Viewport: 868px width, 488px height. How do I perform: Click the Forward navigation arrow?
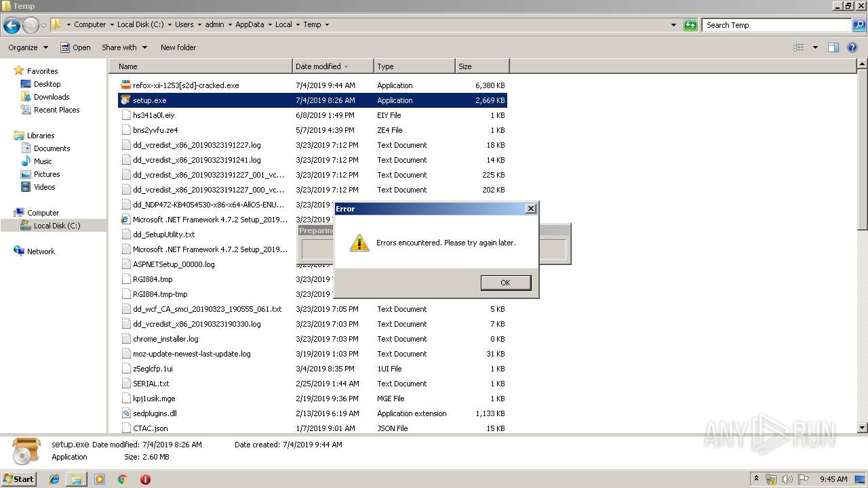pyautogui.click(x=31, y=26)
